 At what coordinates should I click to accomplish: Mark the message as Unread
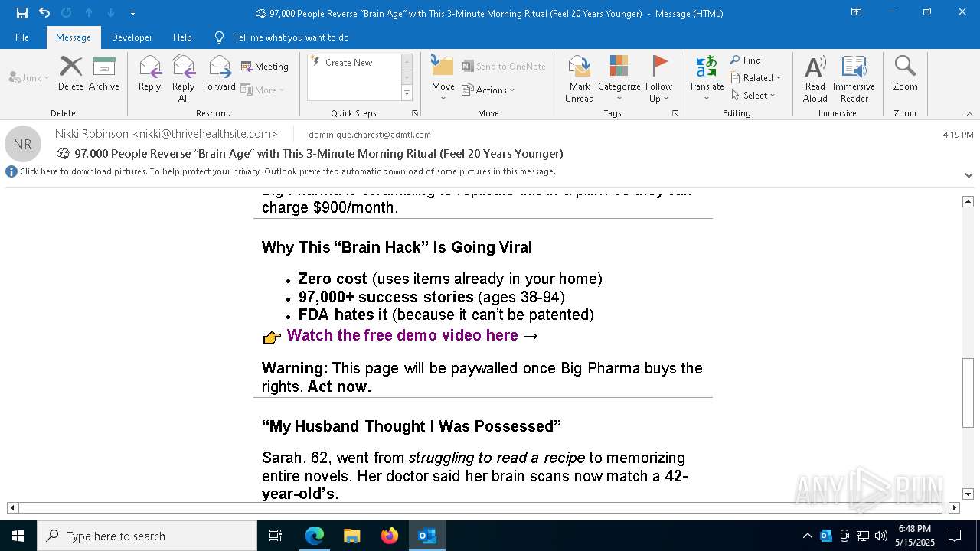[x=580, y=78]
